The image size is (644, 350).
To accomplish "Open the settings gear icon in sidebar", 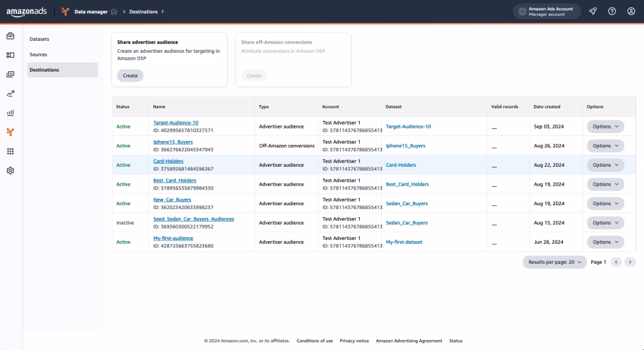I will pyautogui.click(x=10, y=171).
